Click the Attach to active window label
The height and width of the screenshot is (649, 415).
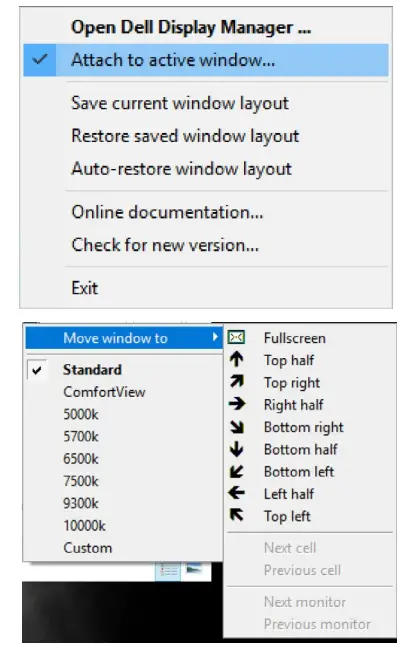pyautogui.click(x=173, y=60)
